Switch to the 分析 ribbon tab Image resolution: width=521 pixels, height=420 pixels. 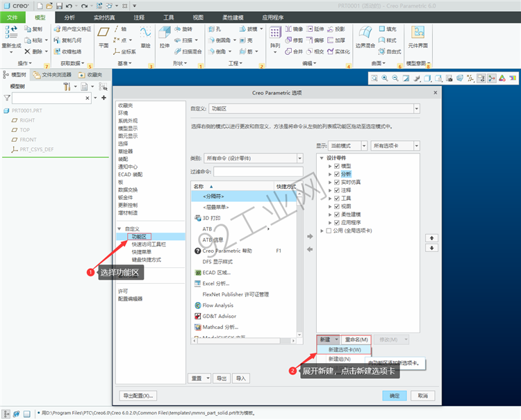point(69,17)
